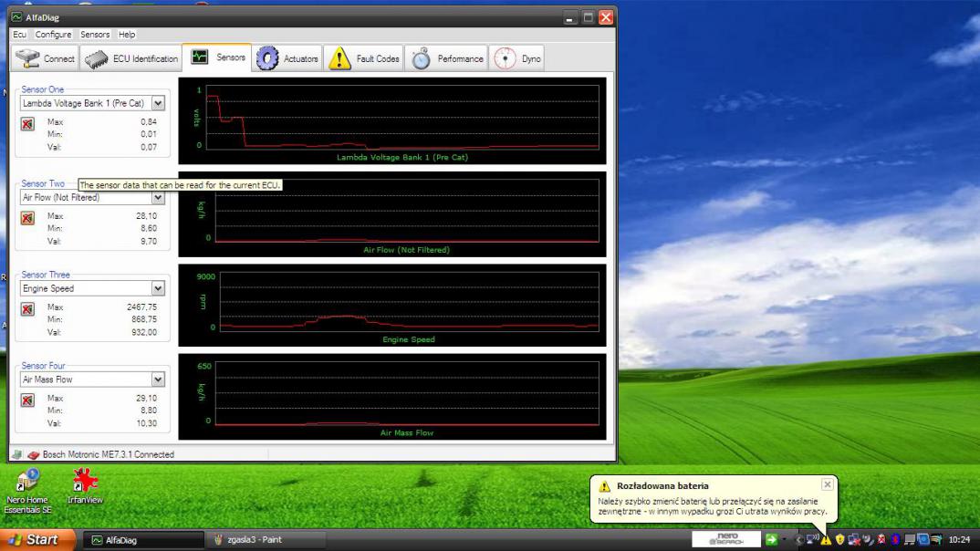Click the Bluetooth tray icon
980x551 pixels.
[x=895, y=539]
